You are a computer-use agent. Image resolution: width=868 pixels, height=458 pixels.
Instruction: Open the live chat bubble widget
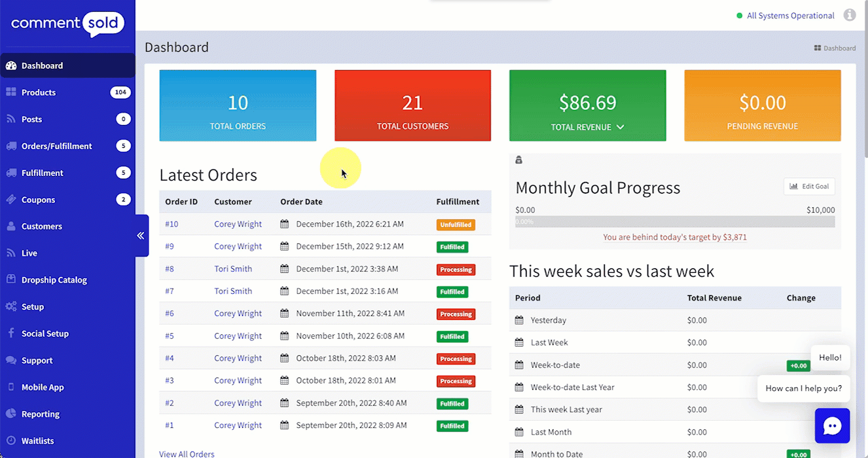point(832,426)
